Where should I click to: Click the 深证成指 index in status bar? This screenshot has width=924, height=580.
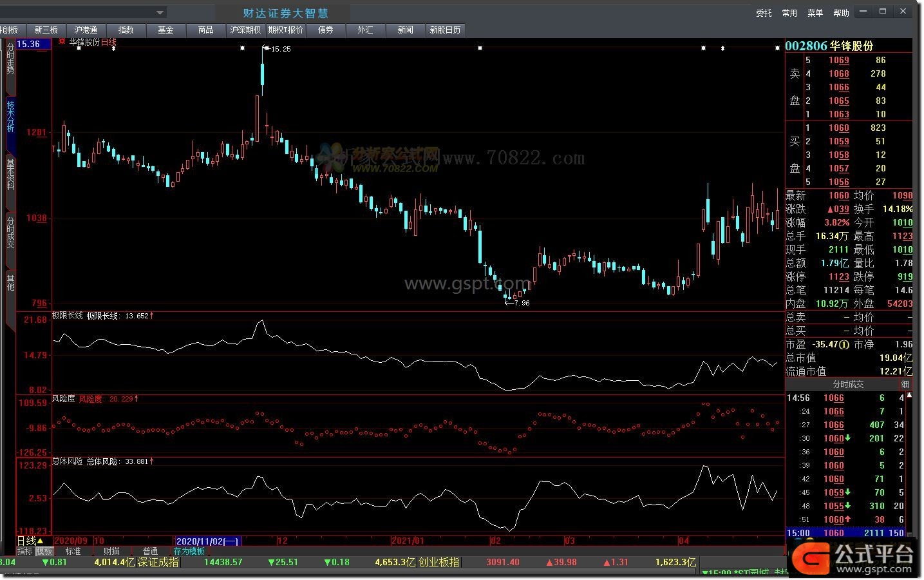158,562
